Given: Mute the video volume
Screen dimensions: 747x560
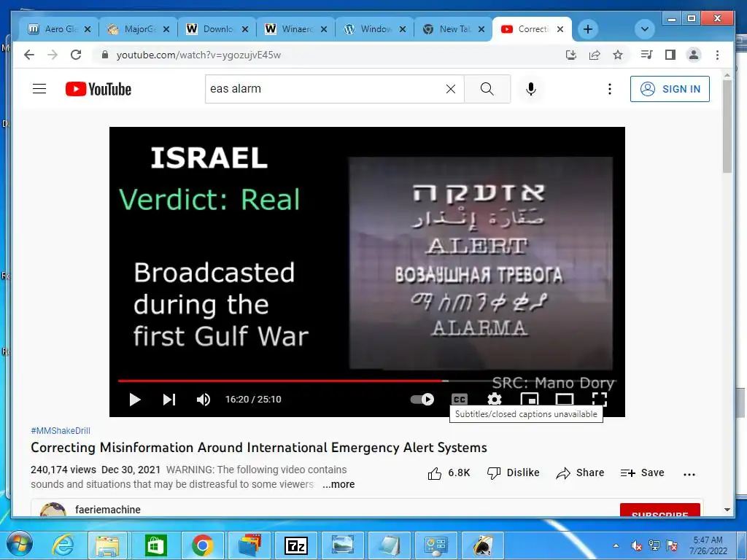Looking at the screenshot, I should click(204, 400).
